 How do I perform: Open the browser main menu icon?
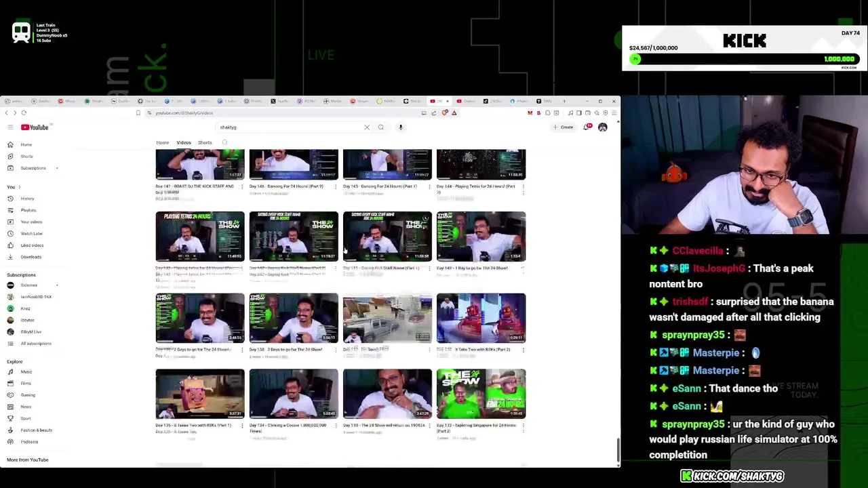click(x=614, y=113)
